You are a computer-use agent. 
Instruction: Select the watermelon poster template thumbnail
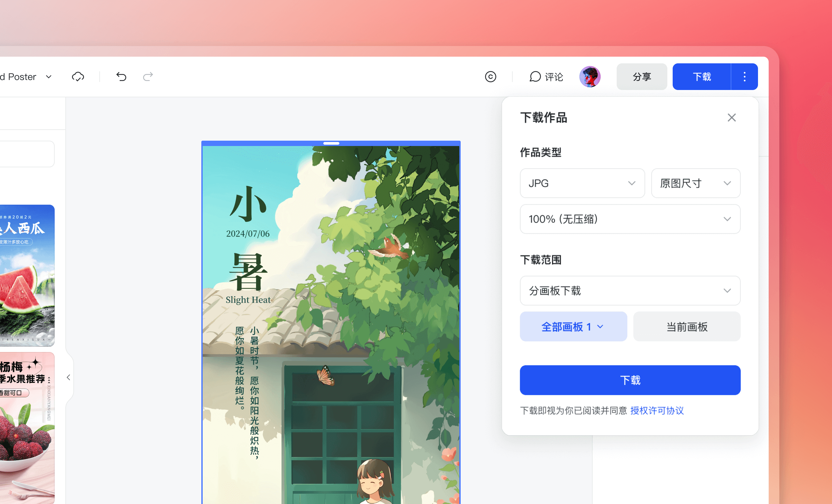point(27,275)
